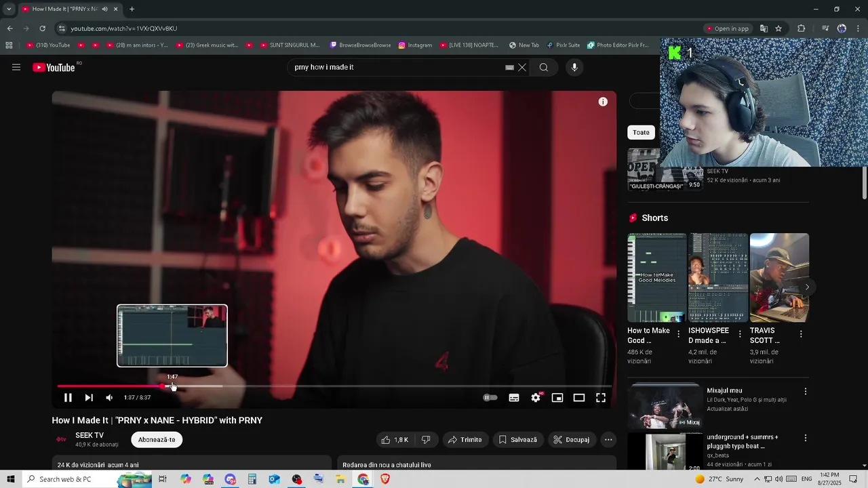
Task: Focus the YouTube search box
Action: coord(397,67)
